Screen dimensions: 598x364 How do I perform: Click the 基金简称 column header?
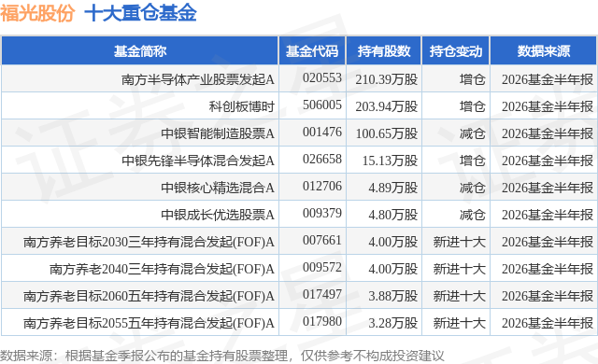pos(140,51)
